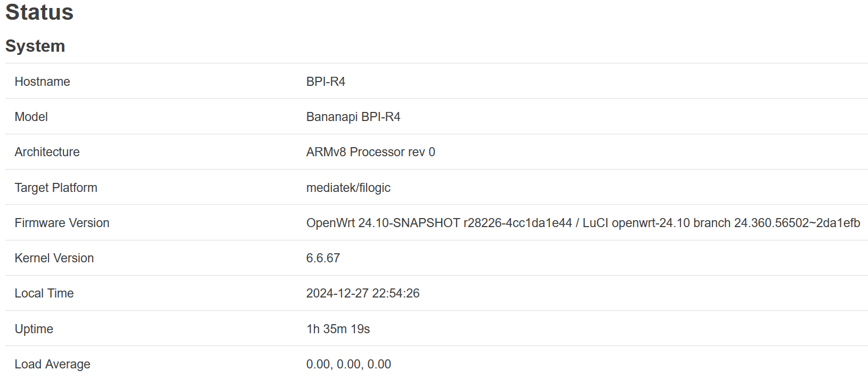Click the BPI-R4 hostname value

326,82
